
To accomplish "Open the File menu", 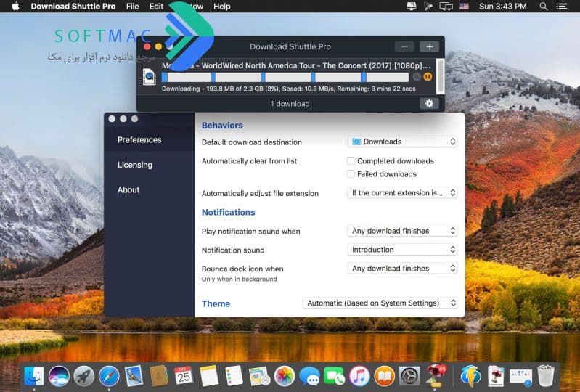I will click(x=132, y=7).
